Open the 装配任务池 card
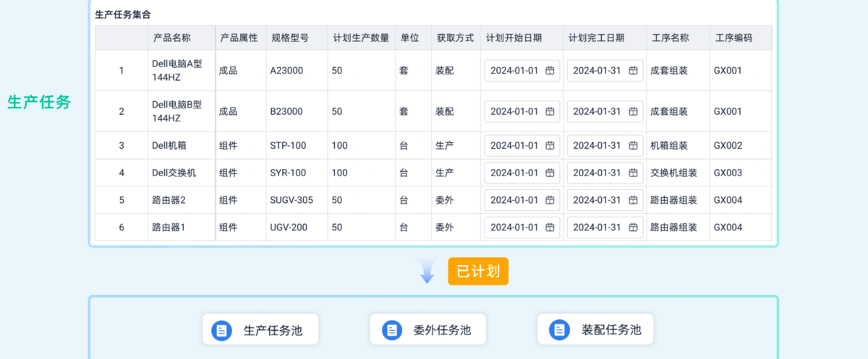 595,329
